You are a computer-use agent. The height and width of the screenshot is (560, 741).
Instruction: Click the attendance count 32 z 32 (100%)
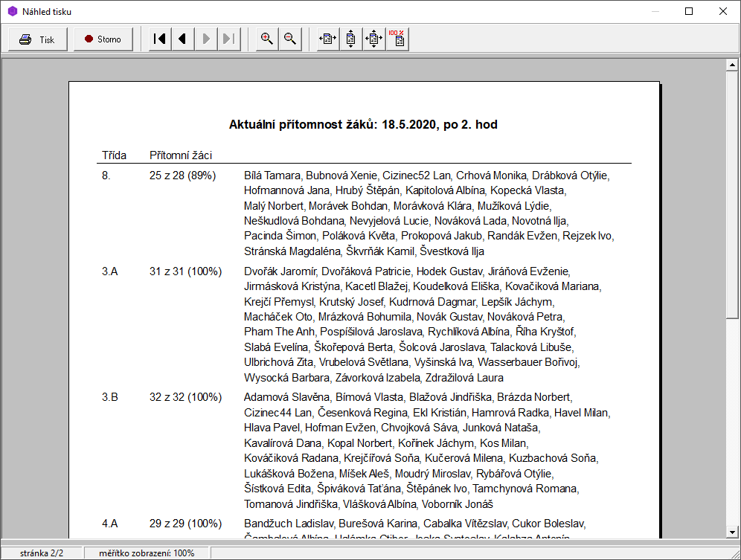[x=185, y=397]
